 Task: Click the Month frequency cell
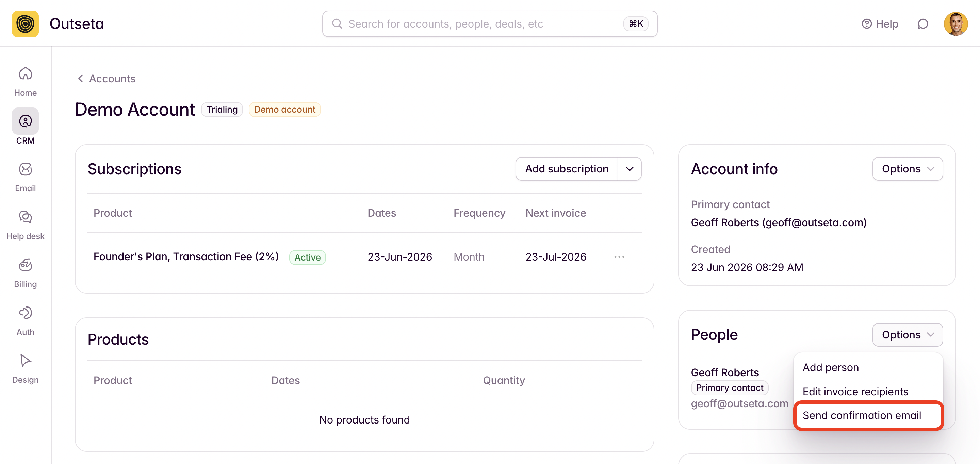(x=469, y=257)
